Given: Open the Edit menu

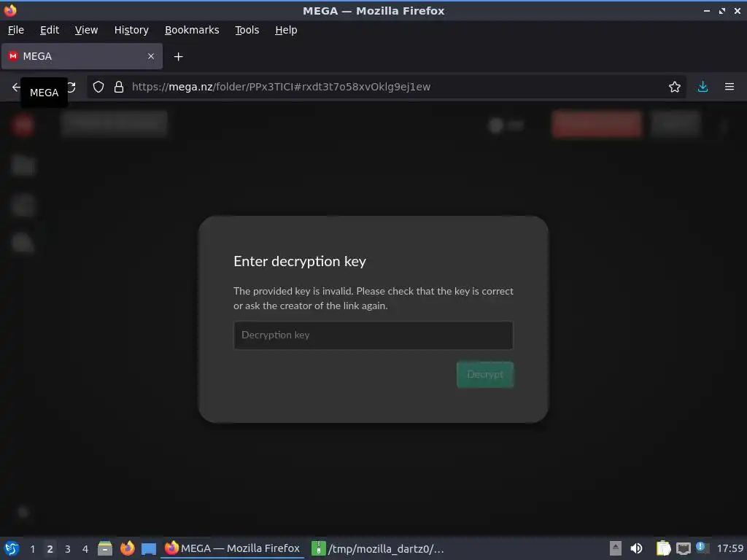Looking at the screenshot, I should point(50,30).
